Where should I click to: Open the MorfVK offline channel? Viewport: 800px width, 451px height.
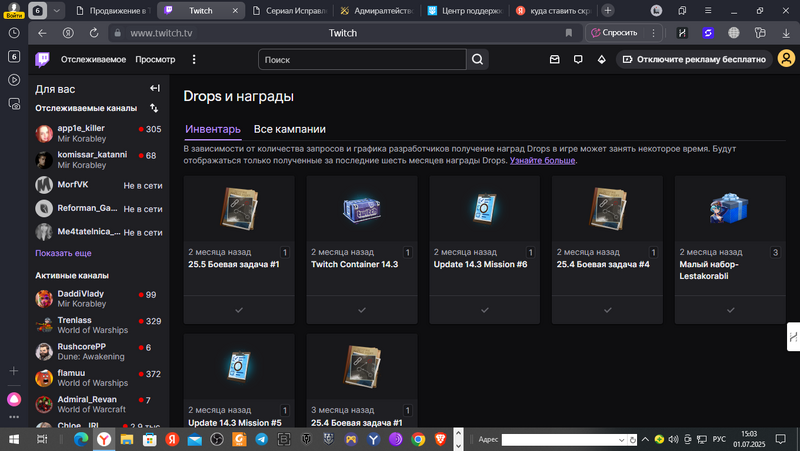98,185
